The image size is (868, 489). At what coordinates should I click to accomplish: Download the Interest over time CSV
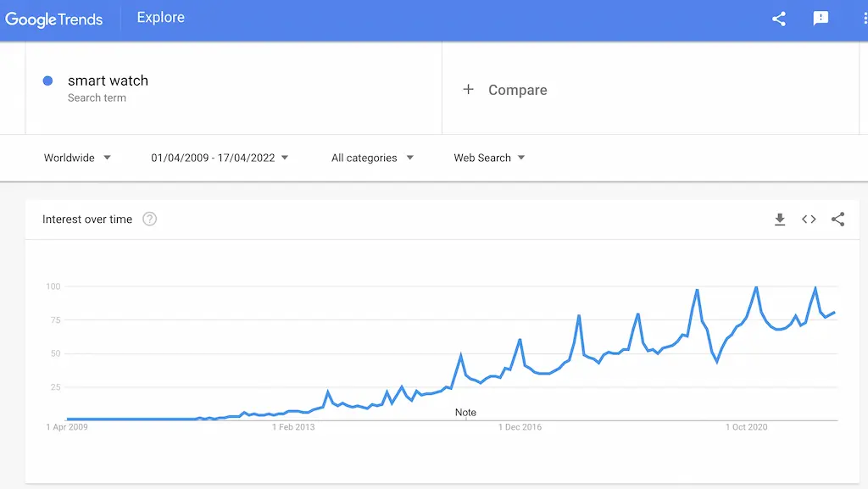(x=780, y=219)
